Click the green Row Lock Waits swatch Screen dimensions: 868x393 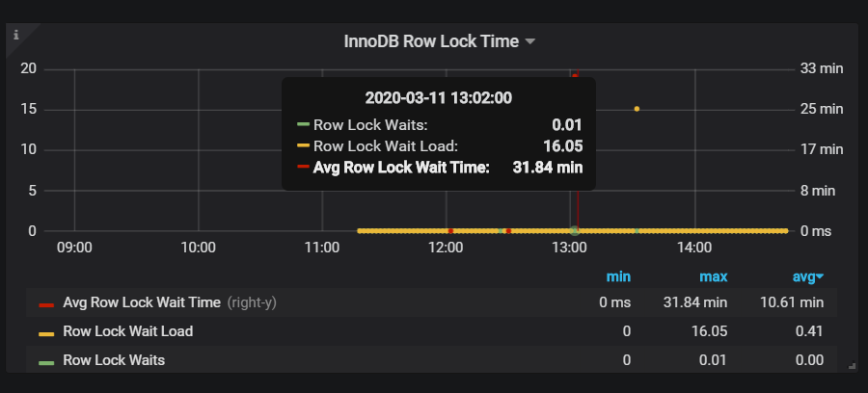pyautogui.click(x=45, y=361)
